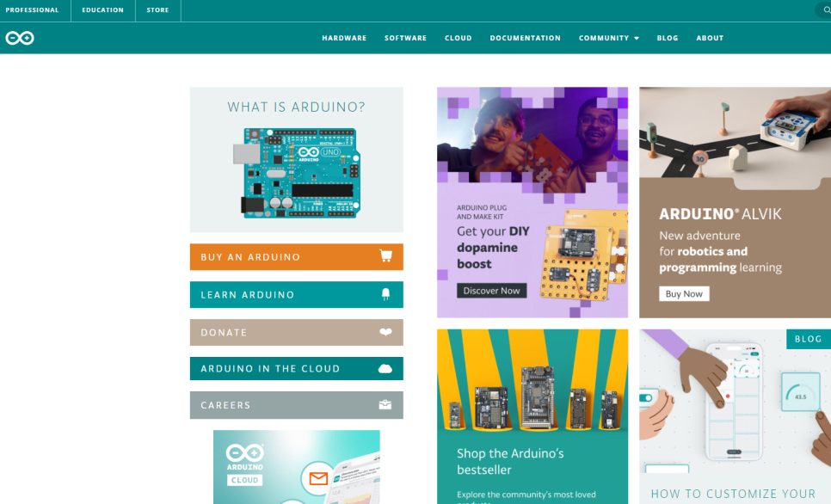This screenshot has height=504, width=831.
Task: Open Shop the Arduino's bestseller card
Action: (x=532, y=416)
